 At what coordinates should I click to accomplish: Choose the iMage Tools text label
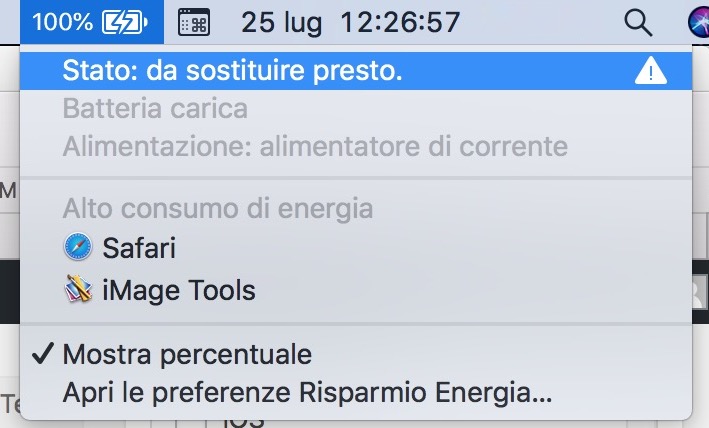pyautogui.click(x=179, y=291)
